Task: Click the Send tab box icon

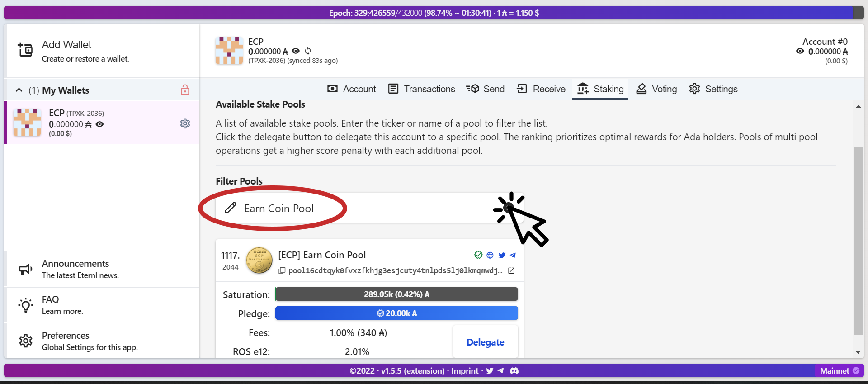Action: [x=472, y=89]
